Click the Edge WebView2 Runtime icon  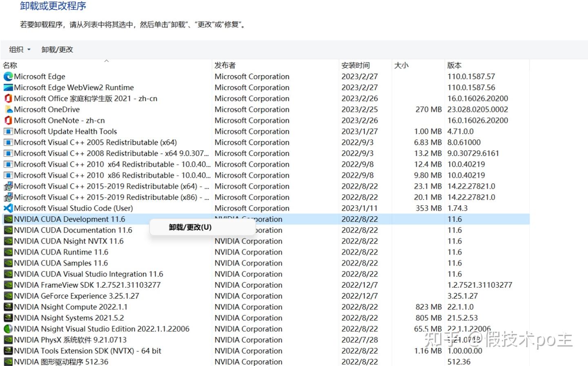8,87
